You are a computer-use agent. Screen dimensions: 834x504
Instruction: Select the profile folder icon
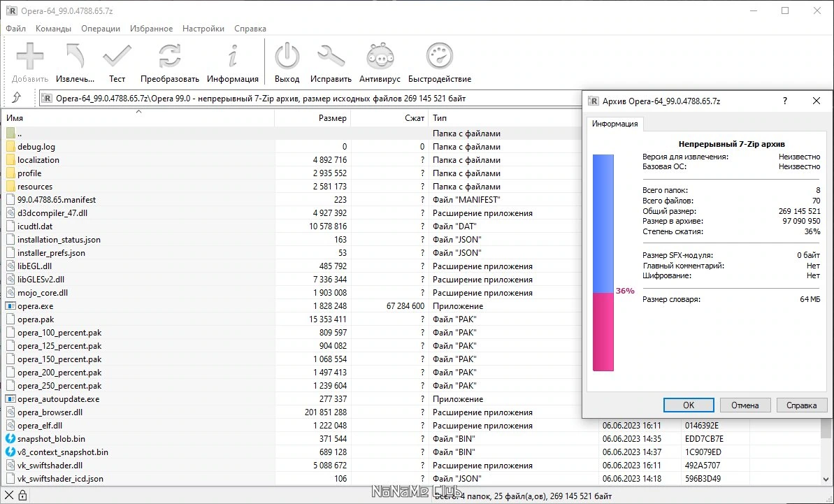(x=10, y=173)
